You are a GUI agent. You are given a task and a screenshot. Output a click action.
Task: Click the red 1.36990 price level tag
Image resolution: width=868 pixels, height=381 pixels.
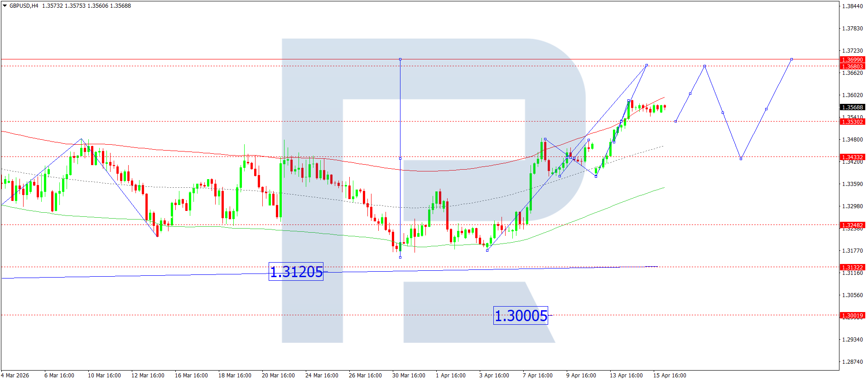pos(852,59)
